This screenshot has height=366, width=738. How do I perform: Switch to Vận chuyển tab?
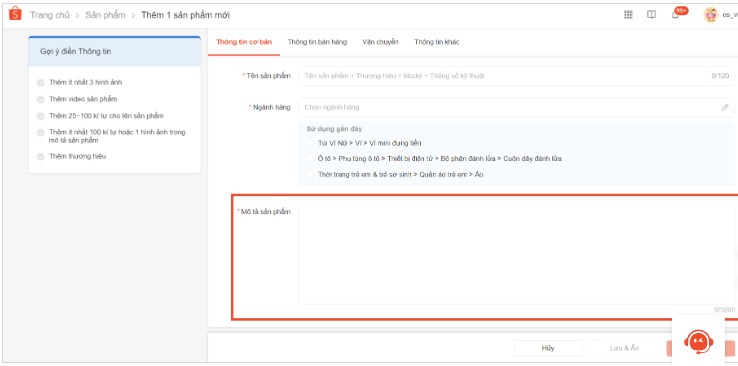click(x=380, y=42)
